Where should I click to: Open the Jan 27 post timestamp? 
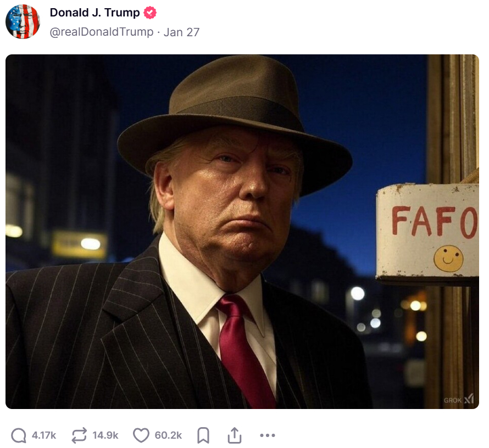tap(181, 32)
